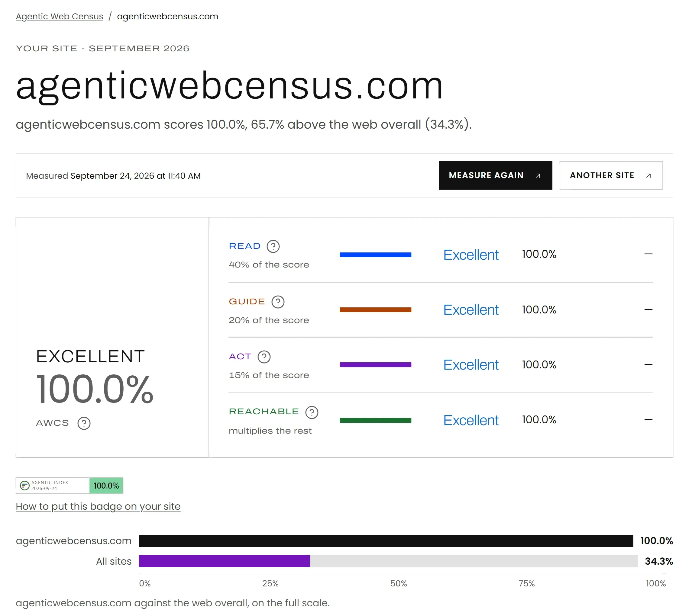The image size is (689, 616).
Task: Click the 100.0% value in ACT row
Action: [539, 364]
